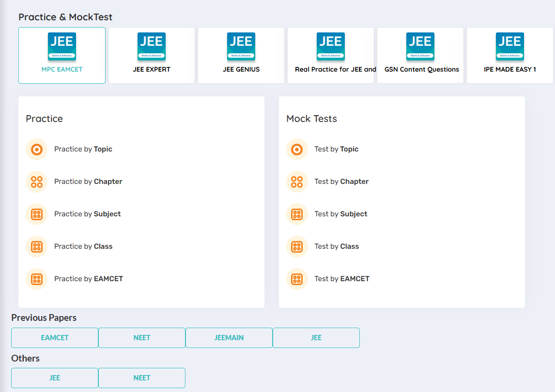
Task: Open the Practice by EAMCET link
Action: pos(89,279)
